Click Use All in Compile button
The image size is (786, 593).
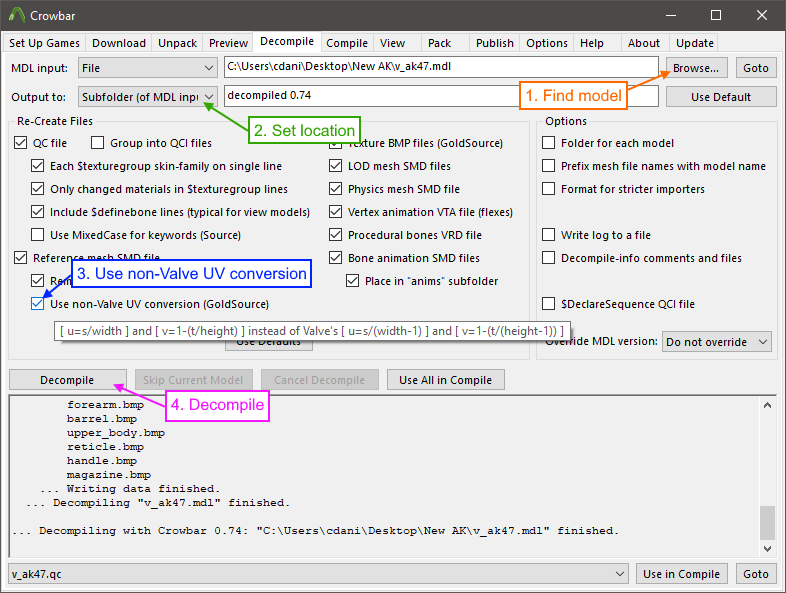point(446,380)
